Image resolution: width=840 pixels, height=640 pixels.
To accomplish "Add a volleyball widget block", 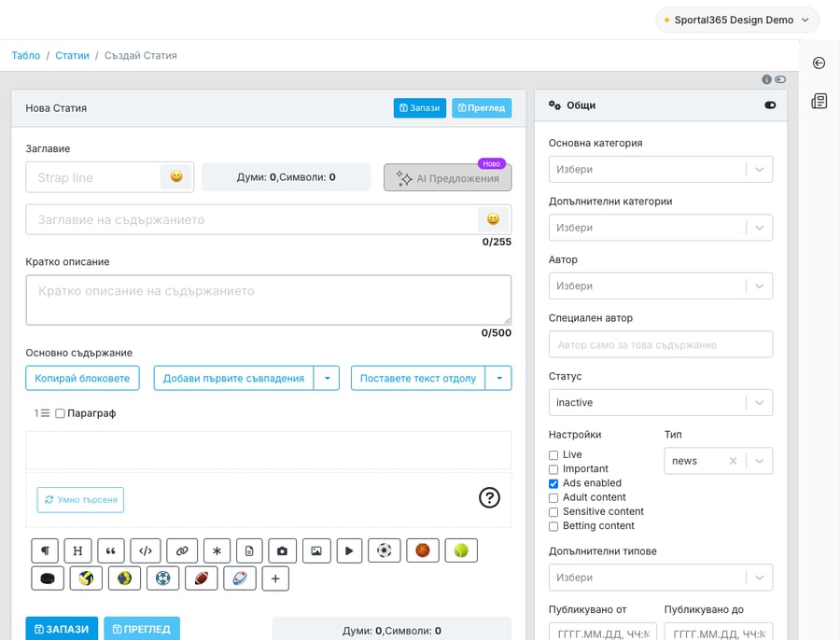I will click(x=86, y=578).
